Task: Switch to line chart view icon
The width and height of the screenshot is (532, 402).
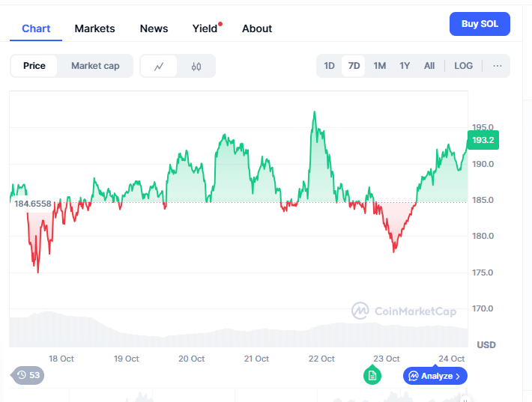Action: [x=159, y=66]
